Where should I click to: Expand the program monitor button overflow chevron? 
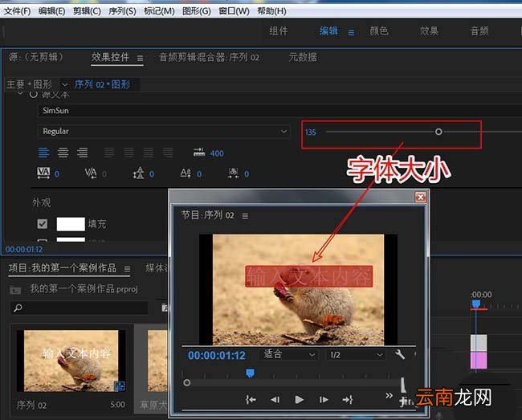coord(389,396)
